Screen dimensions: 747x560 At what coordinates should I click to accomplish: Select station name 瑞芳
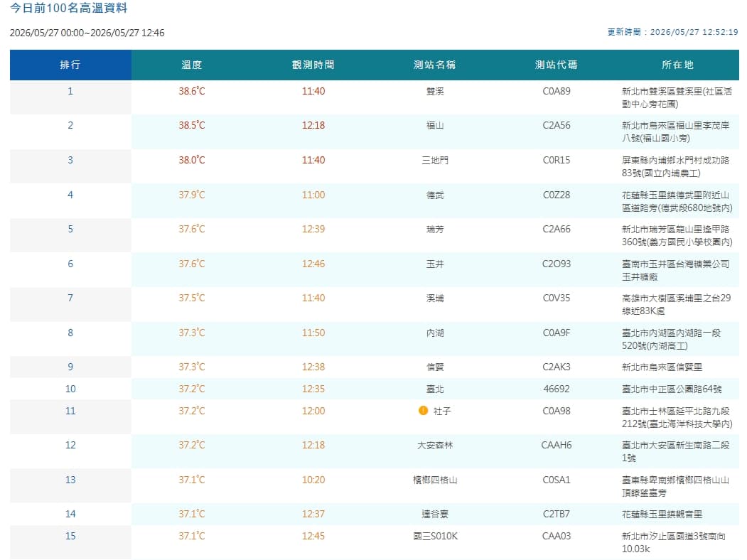435,230
